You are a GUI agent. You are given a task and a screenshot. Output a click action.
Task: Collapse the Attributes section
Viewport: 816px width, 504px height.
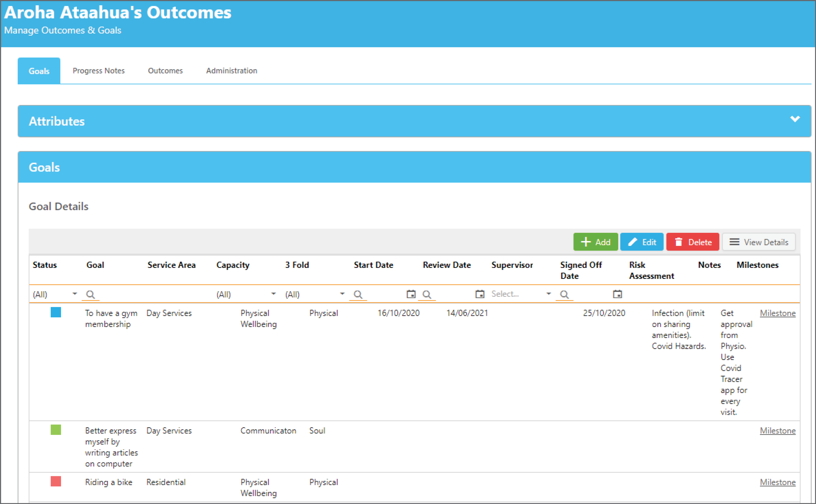796,119
